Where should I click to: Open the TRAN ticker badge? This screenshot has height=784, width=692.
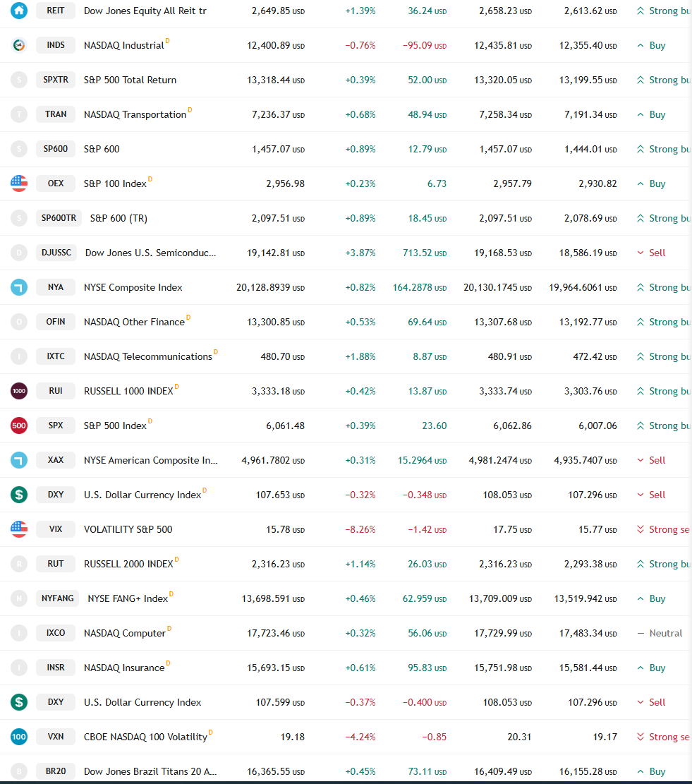(x=56, y=114)
